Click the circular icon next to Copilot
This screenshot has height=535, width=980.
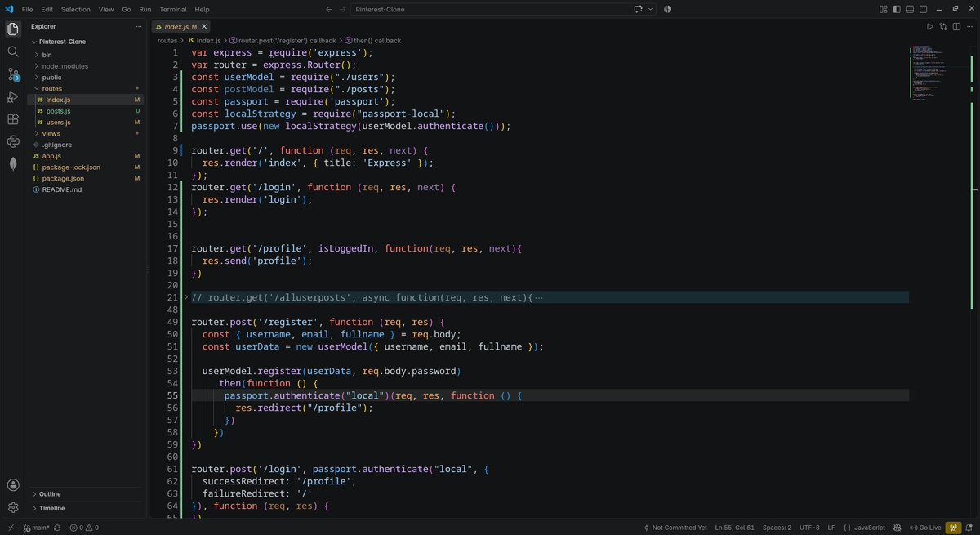pos(667,9)
